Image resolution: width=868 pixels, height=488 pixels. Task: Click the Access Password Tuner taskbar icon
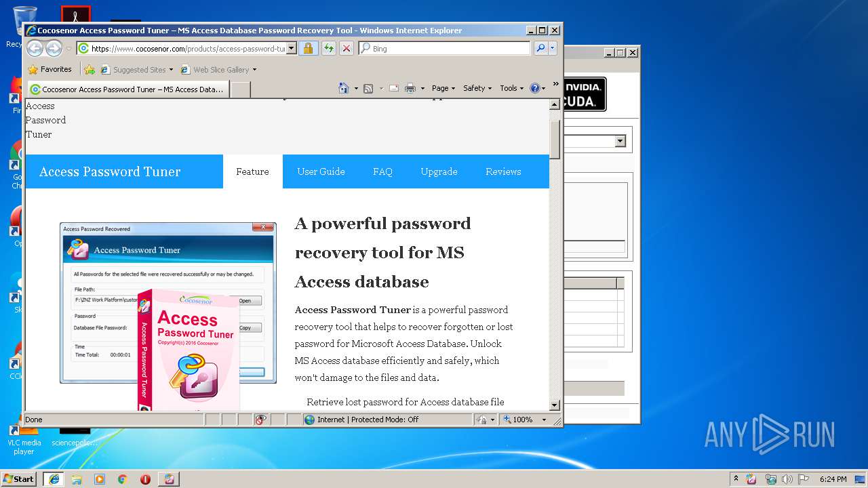[169, 479]
